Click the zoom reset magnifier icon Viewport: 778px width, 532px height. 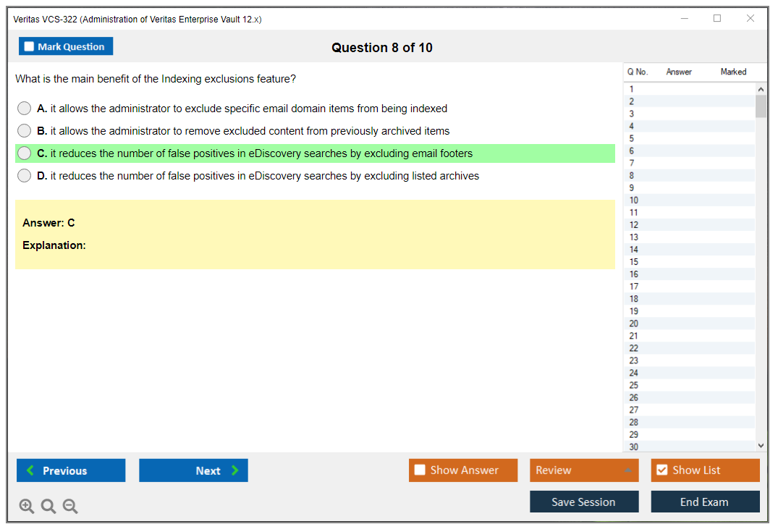click(48, 507)
